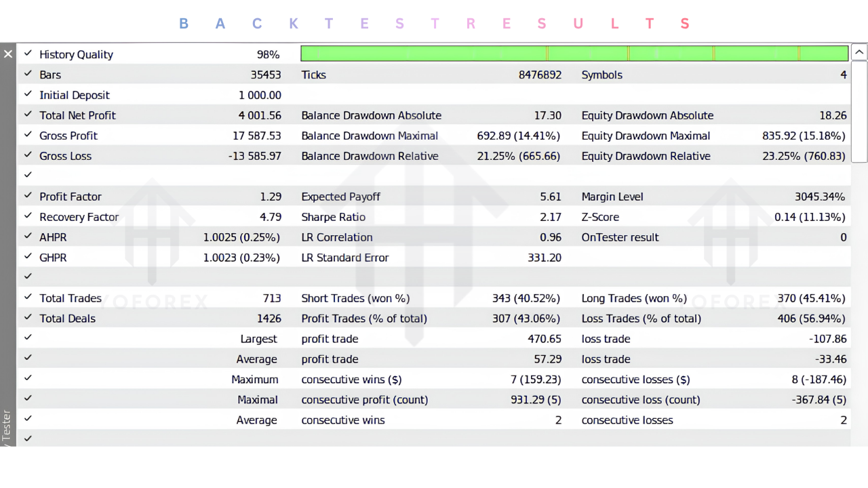Select Sharpe Ratio value 2.17
The image size is (868, 488).
click(551, 217)
